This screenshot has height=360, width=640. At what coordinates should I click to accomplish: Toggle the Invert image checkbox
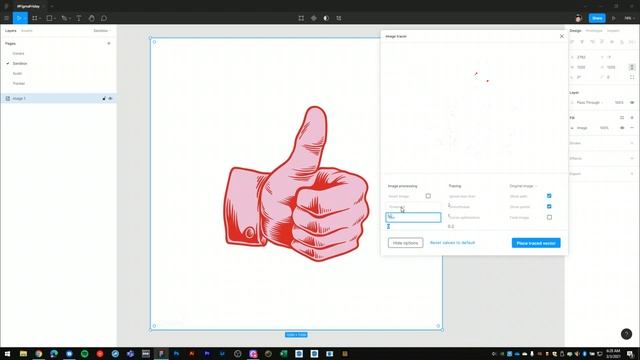point(428,196)
